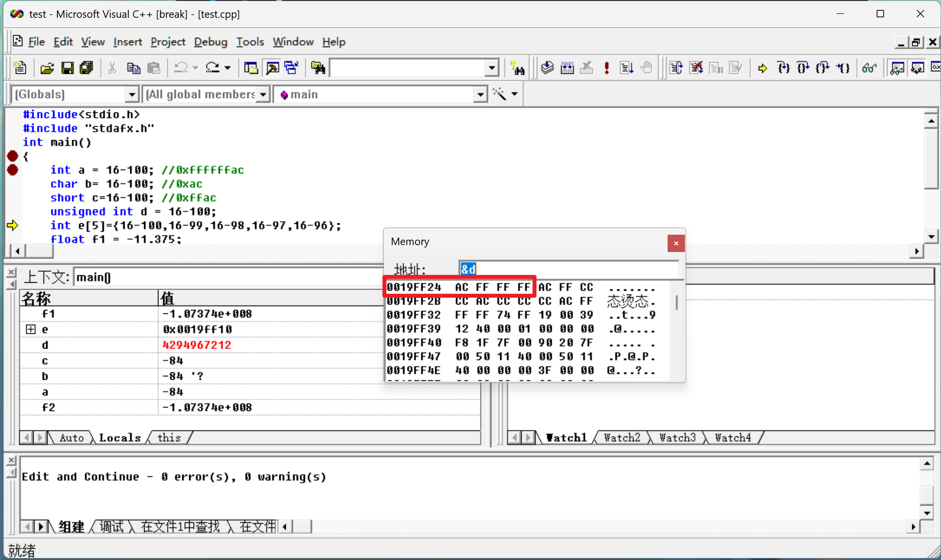941x560 pixels.
Task: Click the 上下文 main() context field
Action: point(228,277)
